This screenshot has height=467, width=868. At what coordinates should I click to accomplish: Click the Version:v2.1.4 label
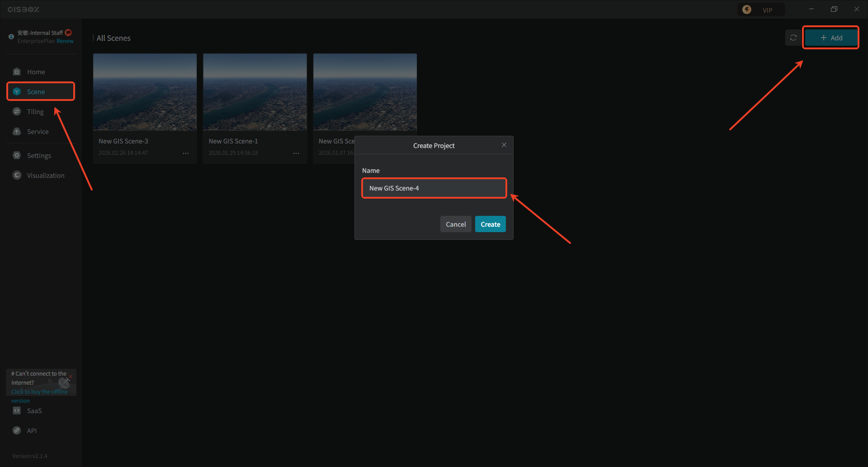click(30, 456)
